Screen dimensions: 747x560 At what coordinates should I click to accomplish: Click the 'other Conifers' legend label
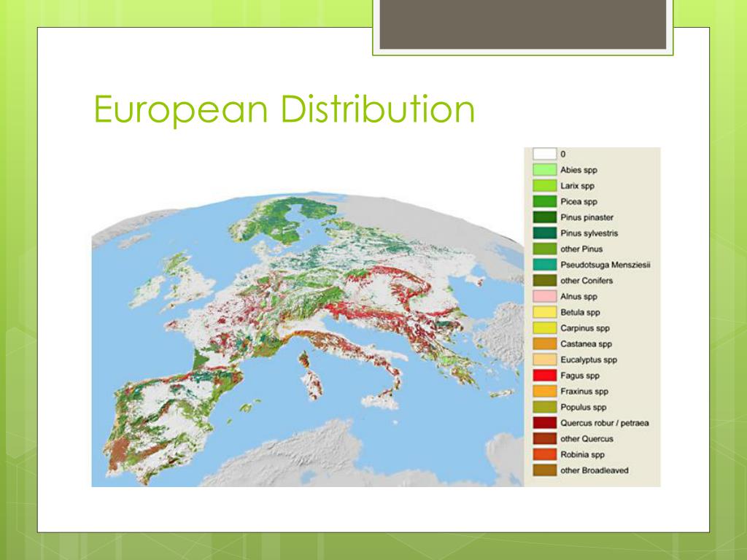pyautogui.click(x=587, y=281)
